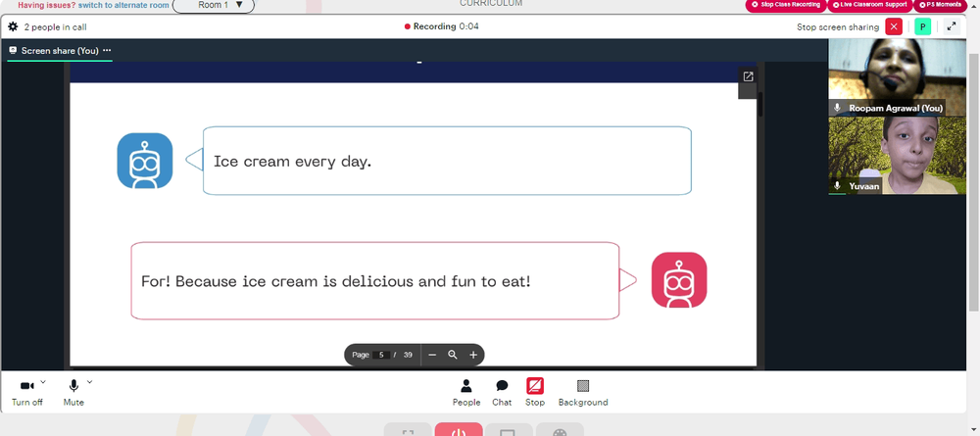980x436 pixels.
Task: Open the Room 1 dropdown
Action: pyautogui.click(x=213, y=5)
